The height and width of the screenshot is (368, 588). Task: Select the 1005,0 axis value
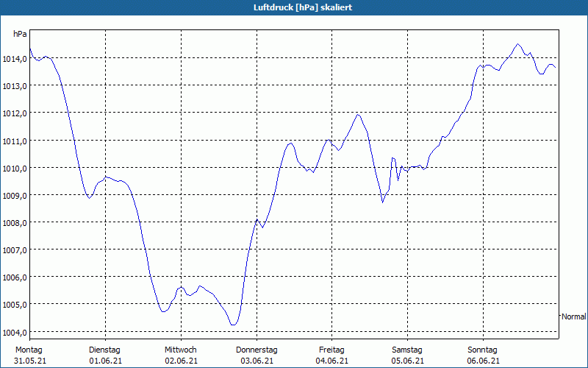(15, 305)
